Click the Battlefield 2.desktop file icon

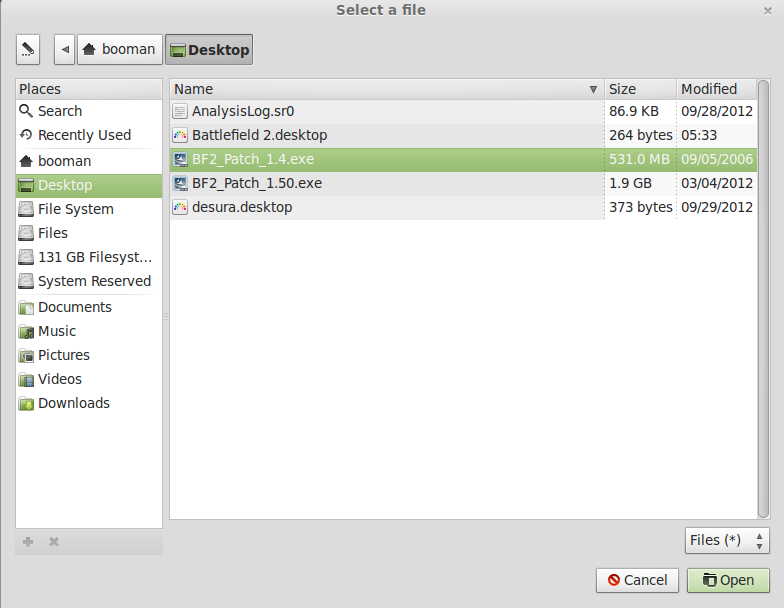(180, 135)
